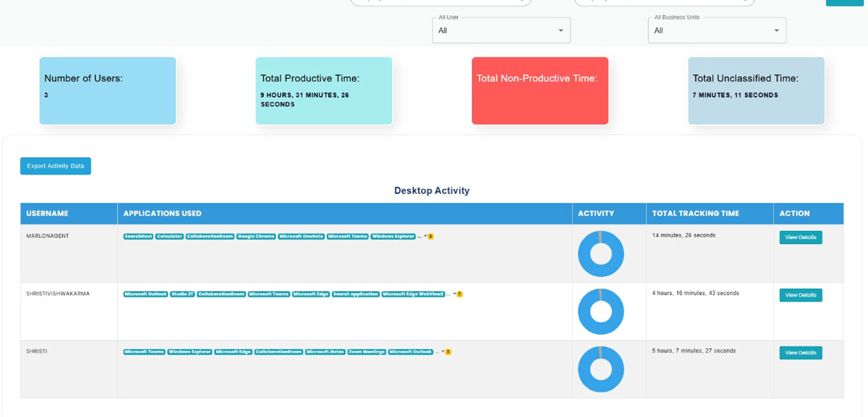Expand +3 more apps for MARLONAGENT
Screen dimensions: 868x417
tap(430, 237)
